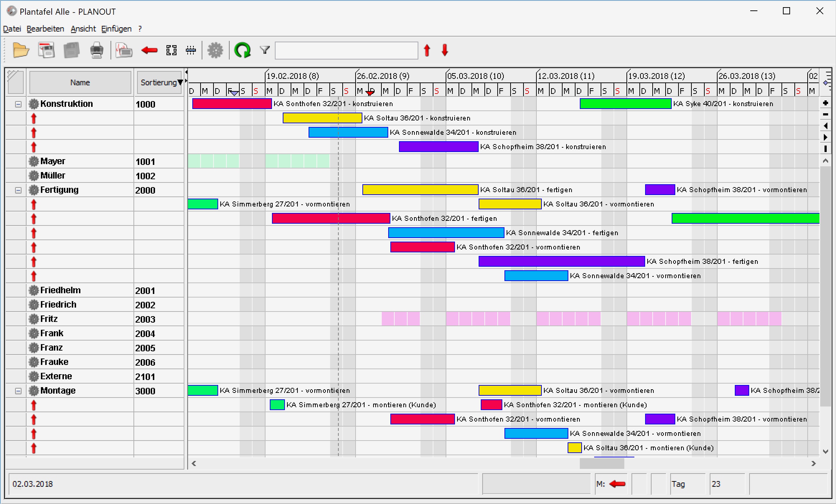Click the open folder toolbar icon

pos(21,50)
